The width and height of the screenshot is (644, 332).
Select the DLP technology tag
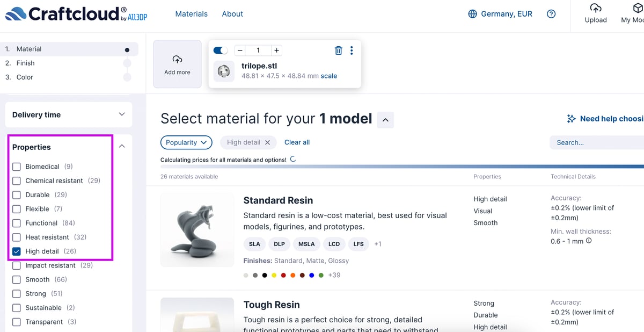coord(279,244)
